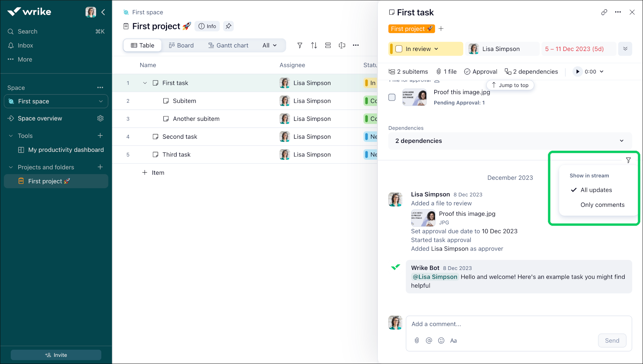
Task: Click the Info button
Action: pos(207,26)
